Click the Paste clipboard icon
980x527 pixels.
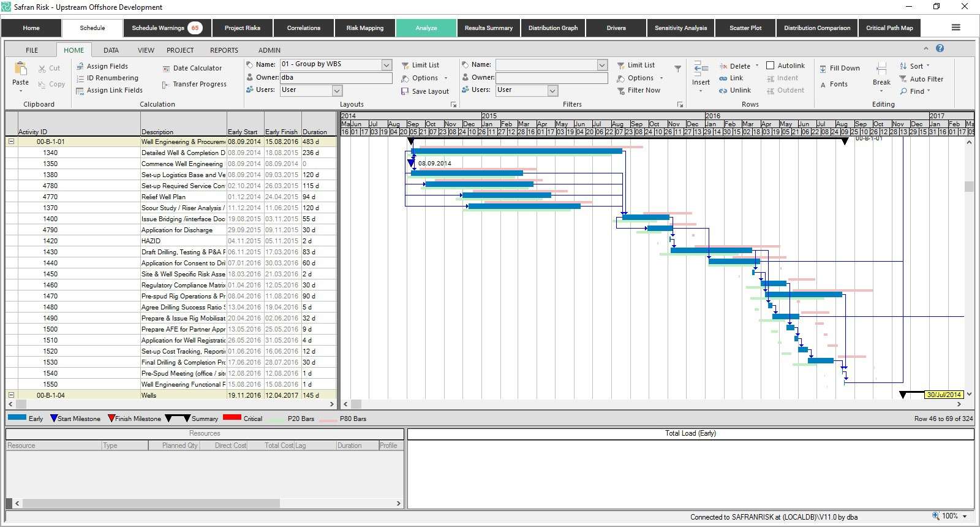(x=20, y=69)
